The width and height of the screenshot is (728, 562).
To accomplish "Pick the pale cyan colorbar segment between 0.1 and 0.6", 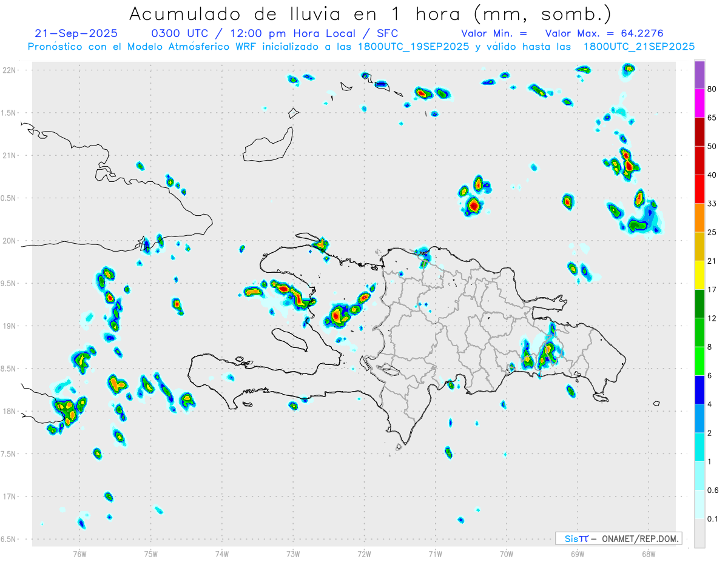I will click(x=699, y=504).
